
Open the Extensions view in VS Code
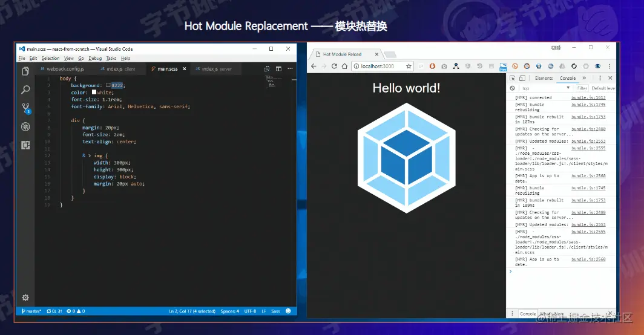pyautogui.click(x=25, y=145)
